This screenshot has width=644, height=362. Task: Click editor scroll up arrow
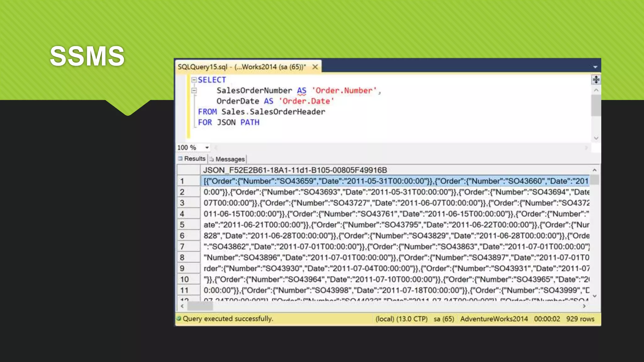coord(596,90)
